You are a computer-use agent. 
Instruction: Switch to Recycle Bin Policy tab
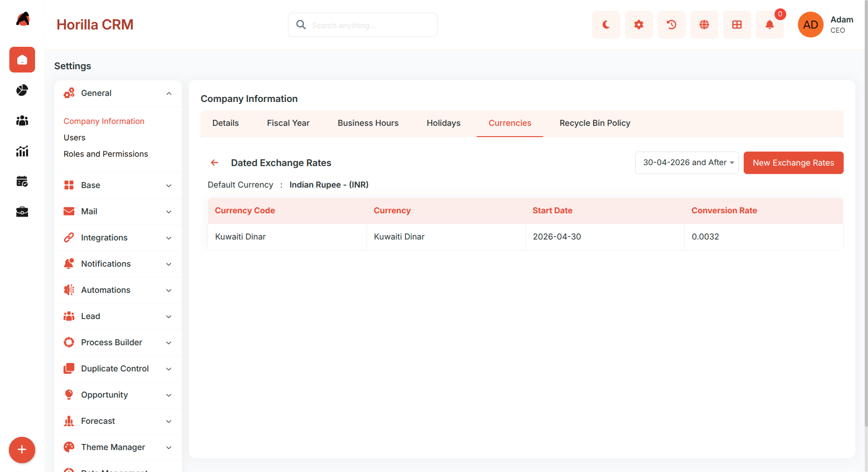(x=595, y=123)
